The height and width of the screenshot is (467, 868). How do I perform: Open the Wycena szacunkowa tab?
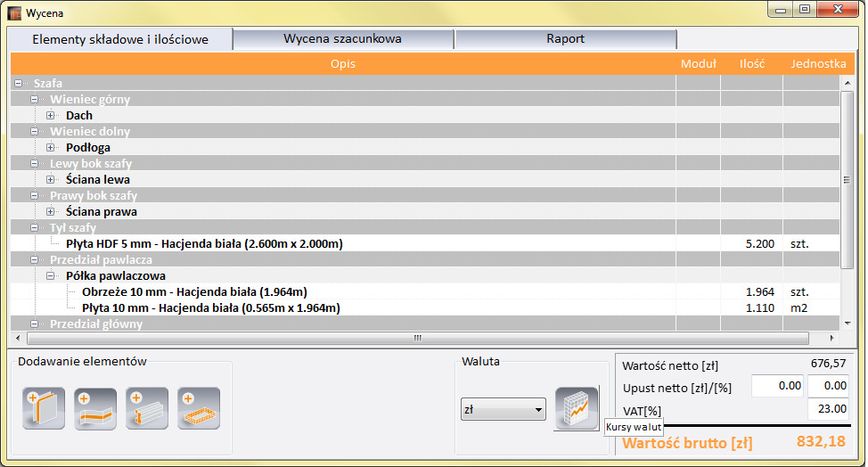(x=343, y=38)
